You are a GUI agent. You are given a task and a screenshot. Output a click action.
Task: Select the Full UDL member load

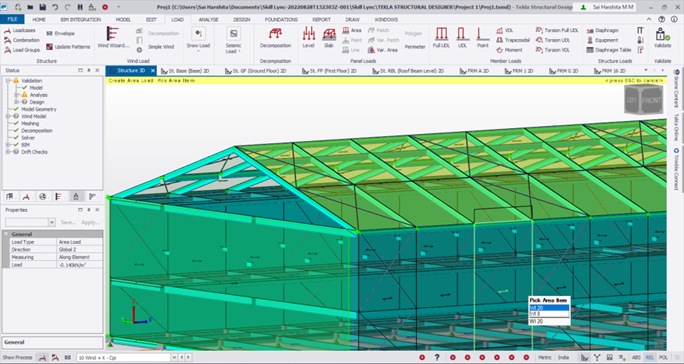pyautogui.click(x=441, y=37)
